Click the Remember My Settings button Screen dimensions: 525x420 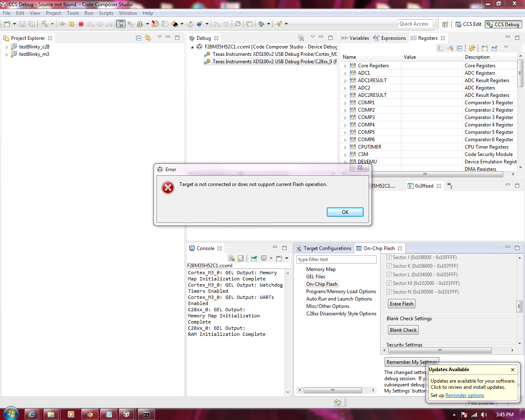(x=412, y=362)
